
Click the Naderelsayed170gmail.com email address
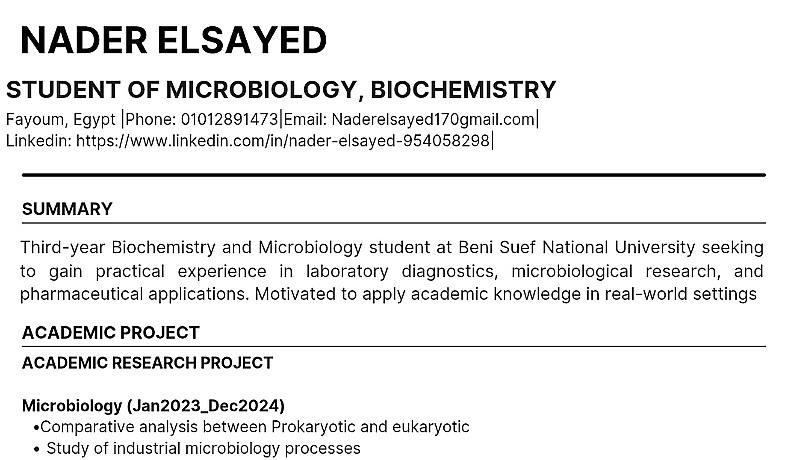click(x=433, y=120)
